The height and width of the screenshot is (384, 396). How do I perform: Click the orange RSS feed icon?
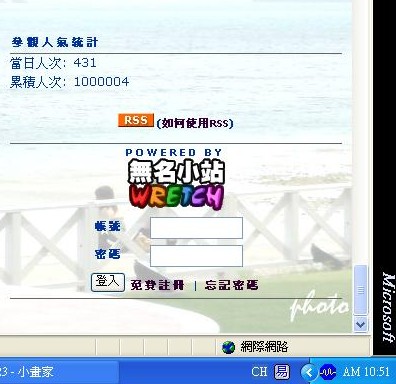(x=136, y=120)
